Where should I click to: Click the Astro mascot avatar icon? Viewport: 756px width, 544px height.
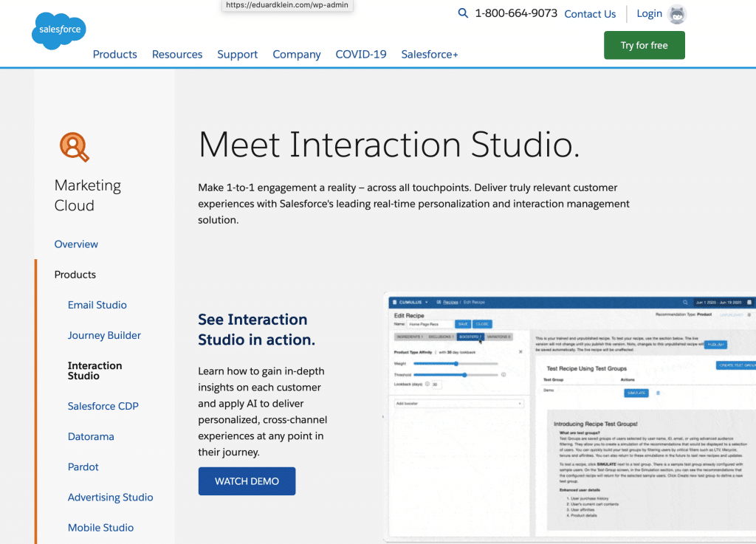677,14
